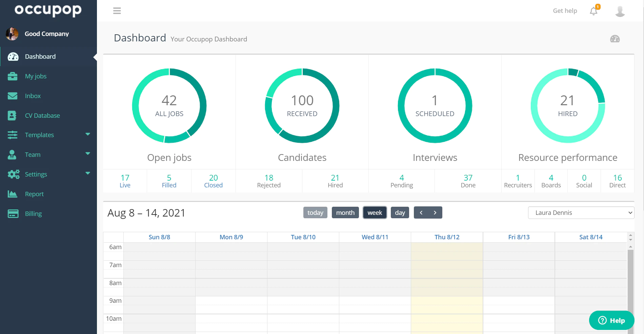Open notifications bell icon
644x334 pixels.
(x=594, y=11)
